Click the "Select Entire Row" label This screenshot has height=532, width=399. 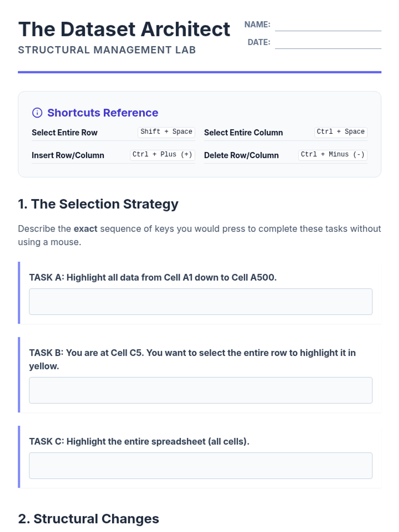(65, 133)
